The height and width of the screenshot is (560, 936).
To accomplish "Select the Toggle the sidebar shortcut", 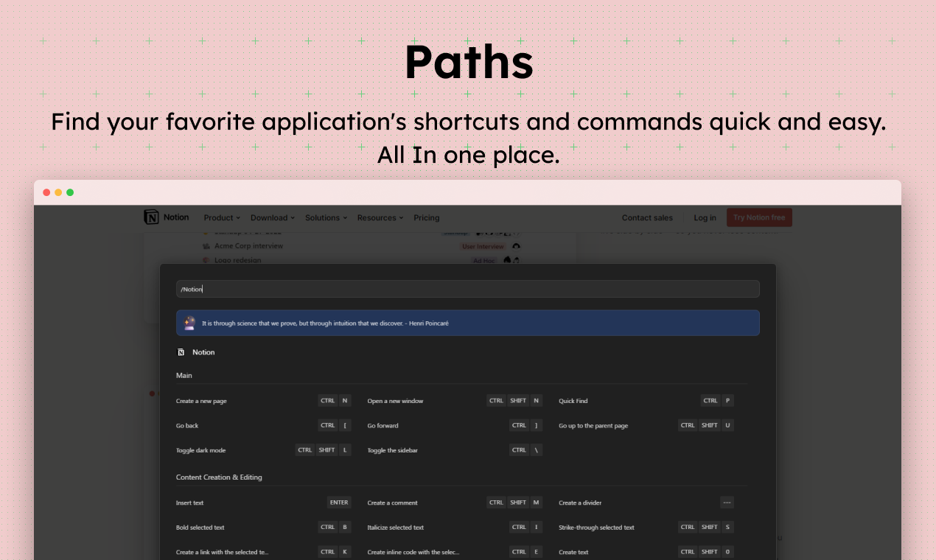I will pos(455,449).
